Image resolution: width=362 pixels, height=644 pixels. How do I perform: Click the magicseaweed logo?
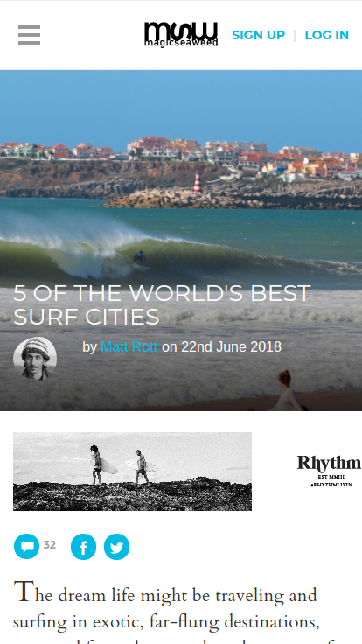(181, 35)
